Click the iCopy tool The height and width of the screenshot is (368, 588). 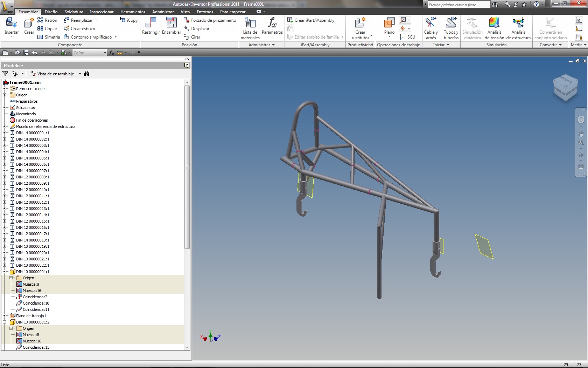click(x=129, y=20)
